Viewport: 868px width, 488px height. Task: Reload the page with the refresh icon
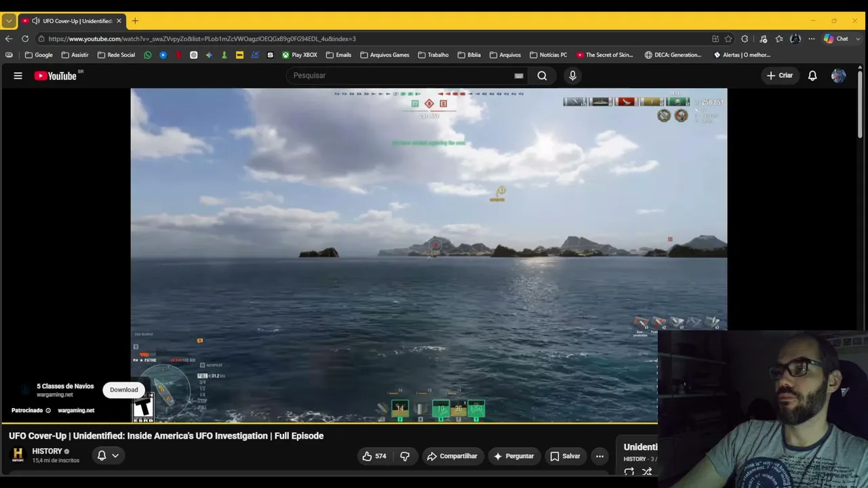pos(25,39)
